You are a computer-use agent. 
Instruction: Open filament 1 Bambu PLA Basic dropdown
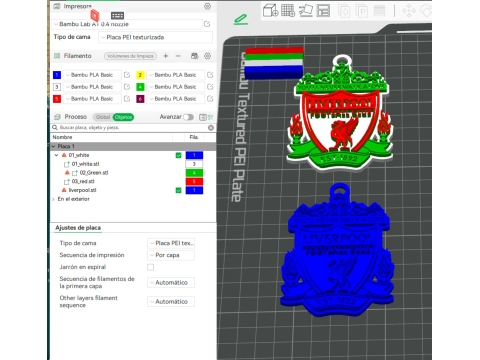click(x=92, y=75)
